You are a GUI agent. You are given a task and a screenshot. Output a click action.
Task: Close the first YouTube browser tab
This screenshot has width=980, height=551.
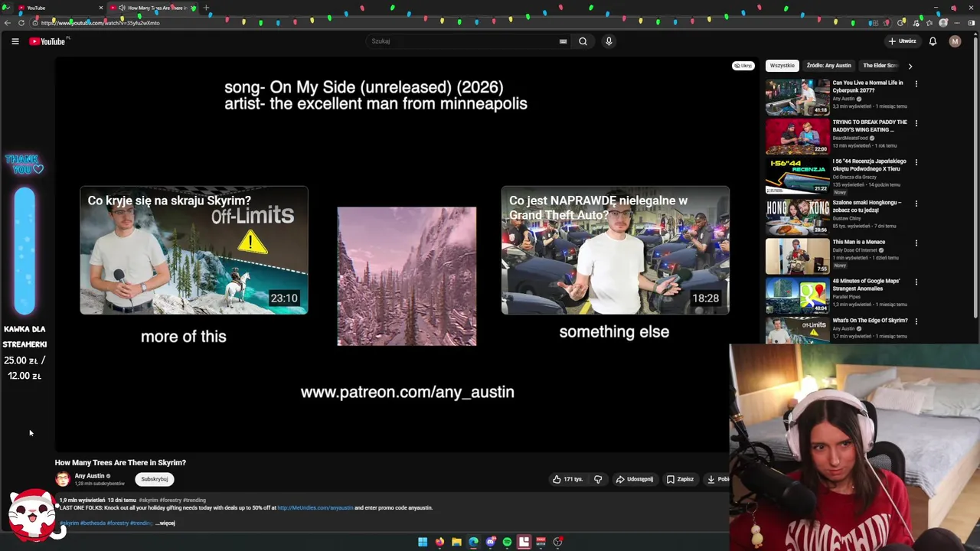tap(100, 8)
